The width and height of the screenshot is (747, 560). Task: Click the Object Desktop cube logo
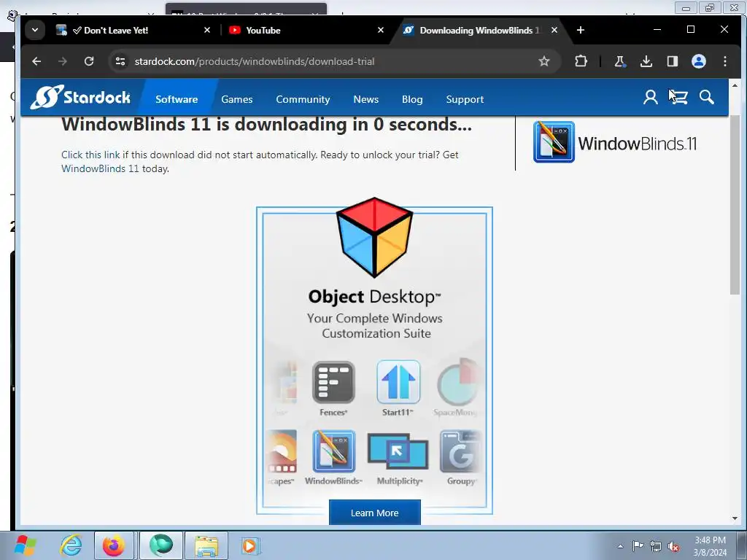[374, 237]
